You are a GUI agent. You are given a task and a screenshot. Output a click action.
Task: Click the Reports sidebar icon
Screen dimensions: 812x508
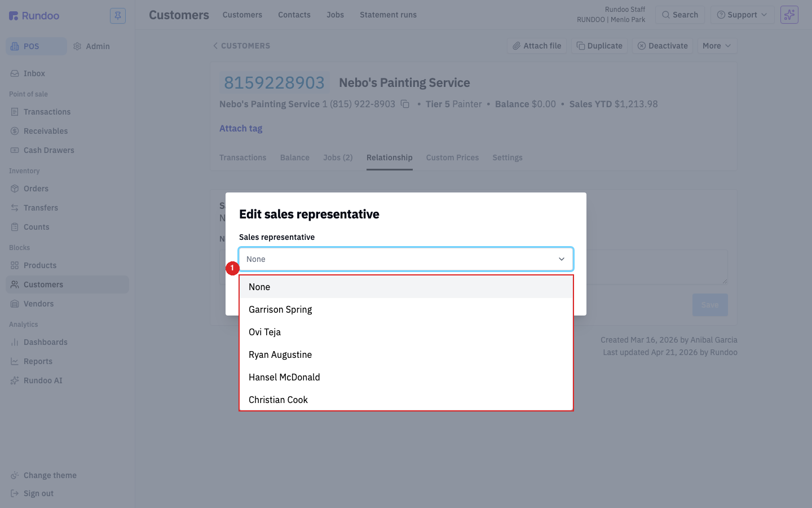15,361
